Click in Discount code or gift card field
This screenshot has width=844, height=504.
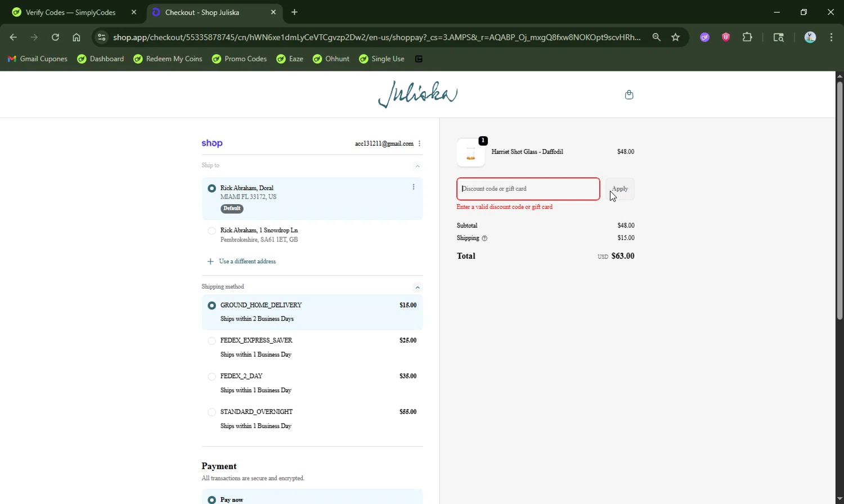pos(528,189)
